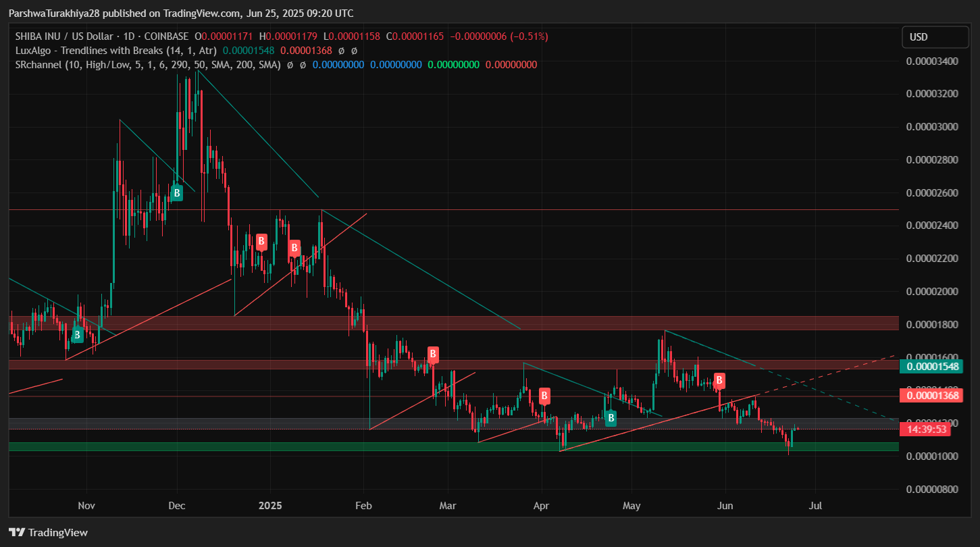Screen dimensions: 980x547
Task: Click the 2025 label on time axis
Action: pyautogui.click(x=269, y=505)
